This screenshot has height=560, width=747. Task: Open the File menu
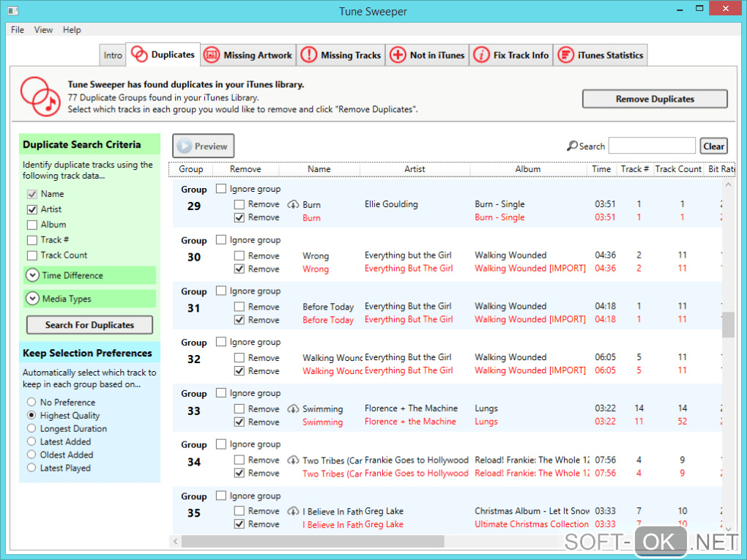[18, 29]
